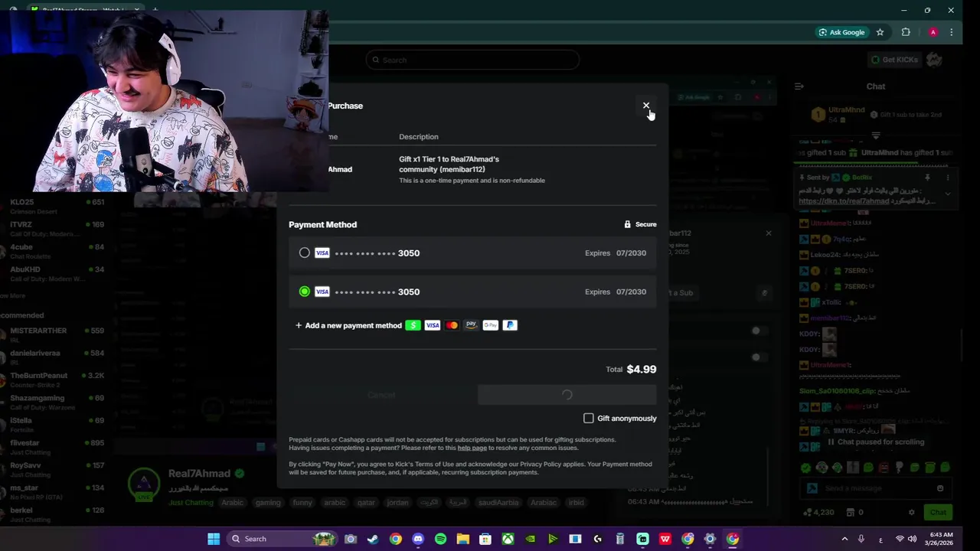The height and width of the screenshot is (551, 980).
Task: Open the 4,230 channel points balance
Action: (x=818, y=512)
